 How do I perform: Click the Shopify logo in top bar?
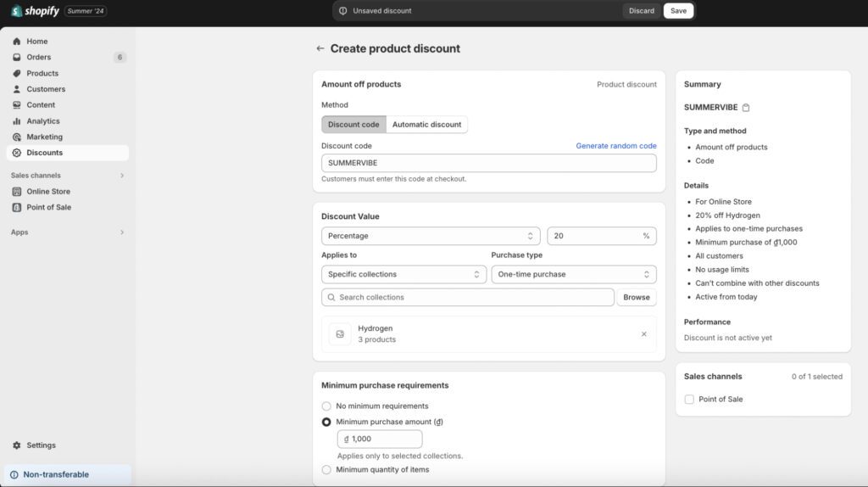[36, 11]
